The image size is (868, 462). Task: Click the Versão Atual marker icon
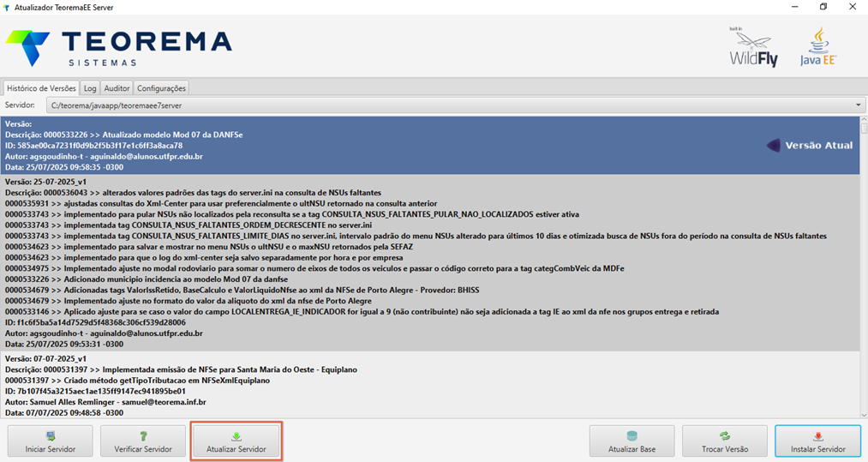[x=774, y=145]
